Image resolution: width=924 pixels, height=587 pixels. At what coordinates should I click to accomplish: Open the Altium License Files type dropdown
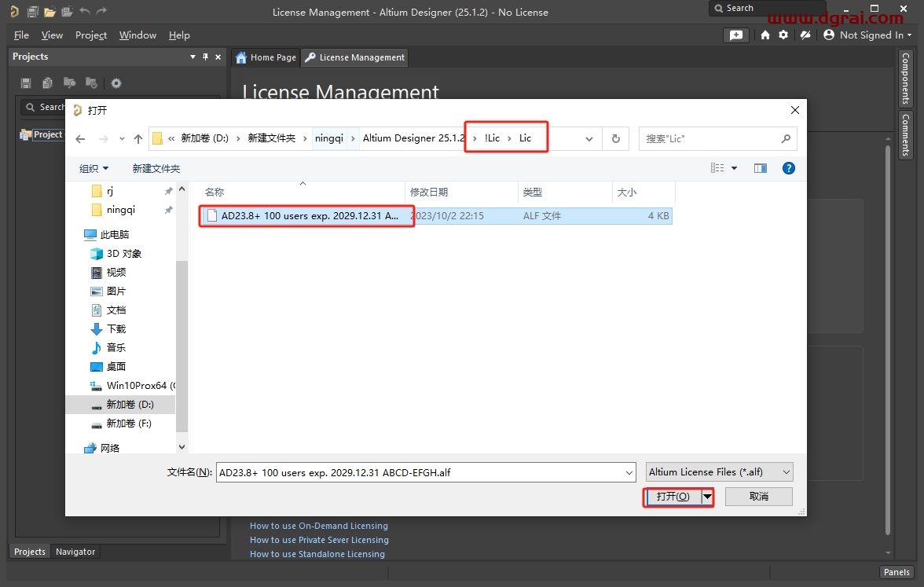pyautogui.click(x=719, y=472)
